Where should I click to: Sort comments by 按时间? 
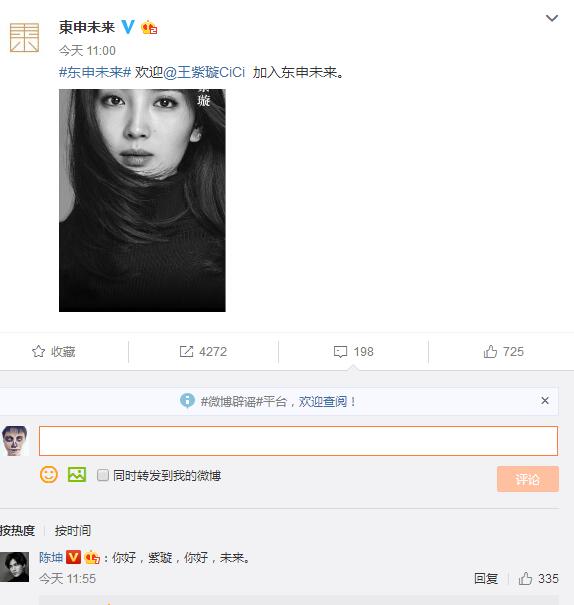pyautogui.click(x=73, y=531)
